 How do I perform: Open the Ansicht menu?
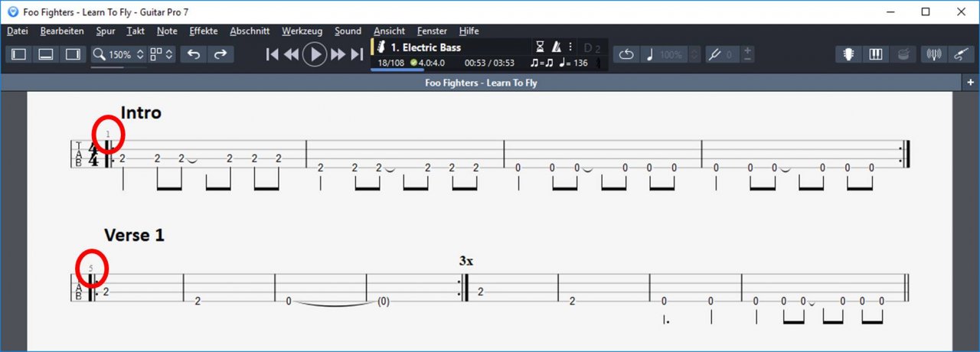click(389, 31)
